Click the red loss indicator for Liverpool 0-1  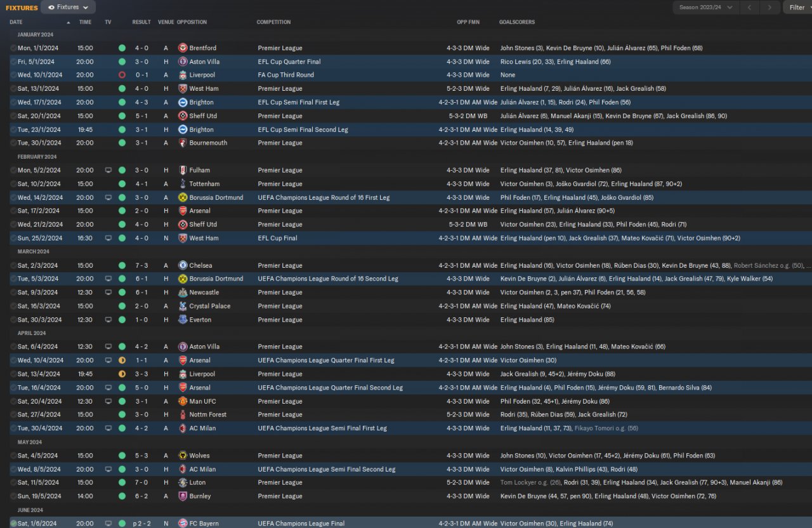pyautogui.click(x=122, y=75)
